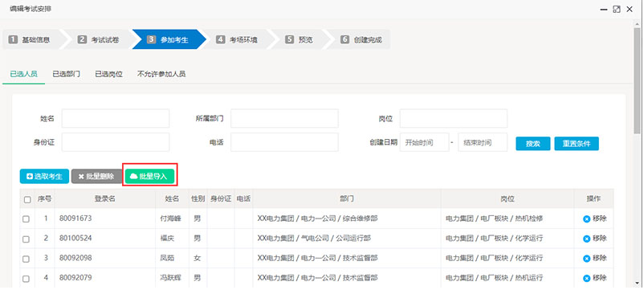
Task: Open 不允许参加人员 tab
Action: (161, 75)
